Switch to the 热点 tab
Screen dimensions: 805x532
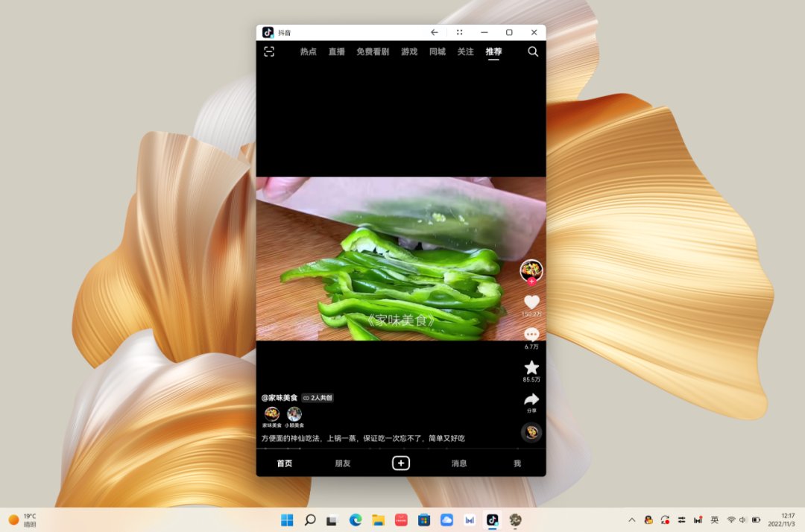pos(308,51)
